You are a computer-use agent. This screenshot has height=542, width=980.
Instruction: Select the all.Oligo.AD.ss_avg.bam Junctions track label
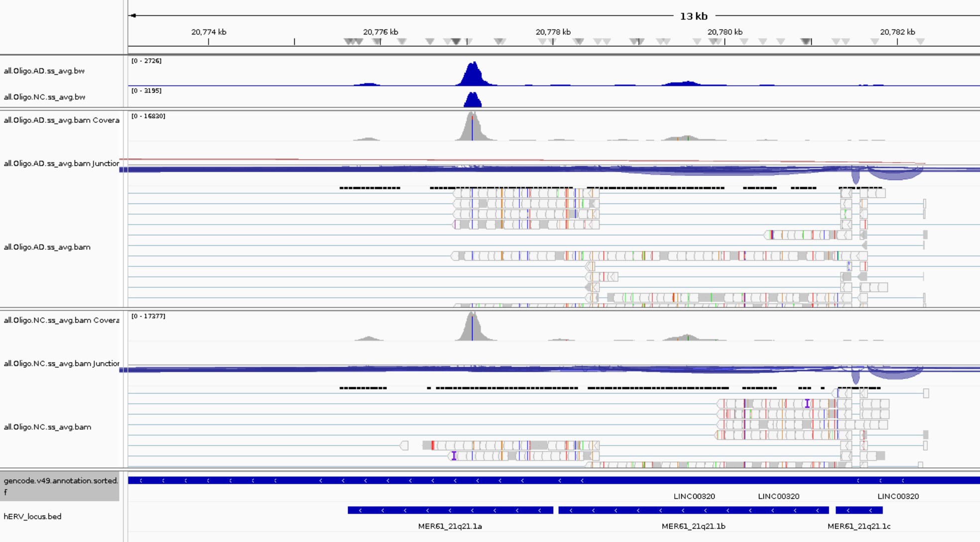(x=61, y=163)
